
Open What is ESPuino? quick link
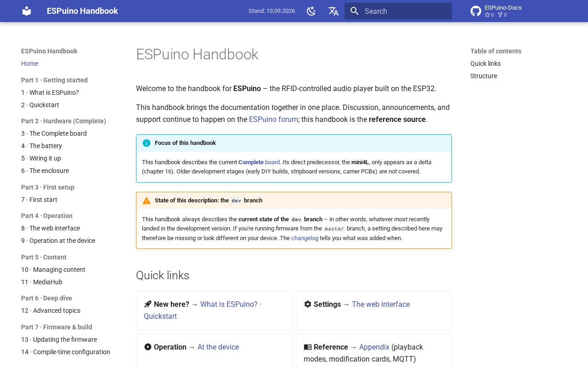point(229,304)
